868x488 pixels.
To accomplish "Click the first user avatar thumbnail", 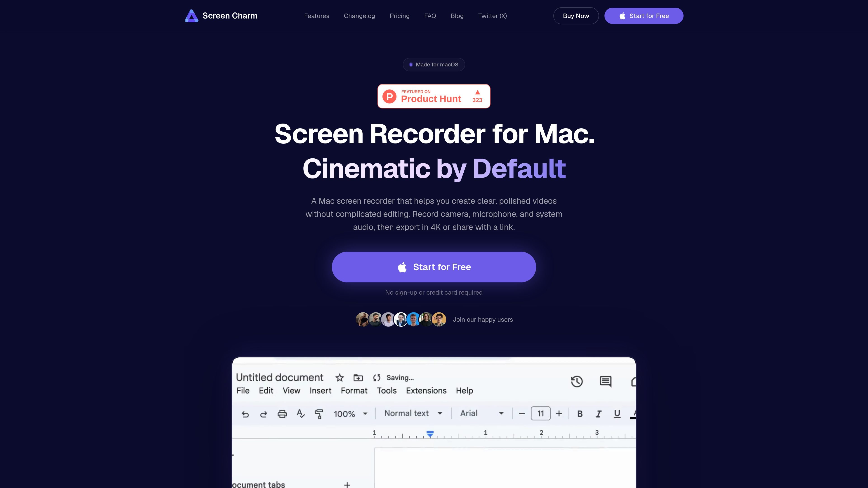I will click(x=362, y=319).
